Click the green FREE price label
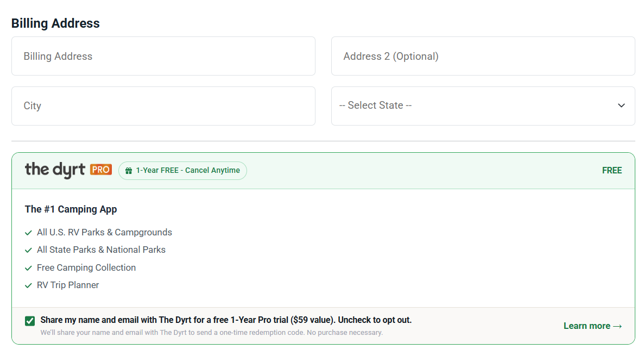Screen dimensions: 644x349 click(x=612, y=171)
